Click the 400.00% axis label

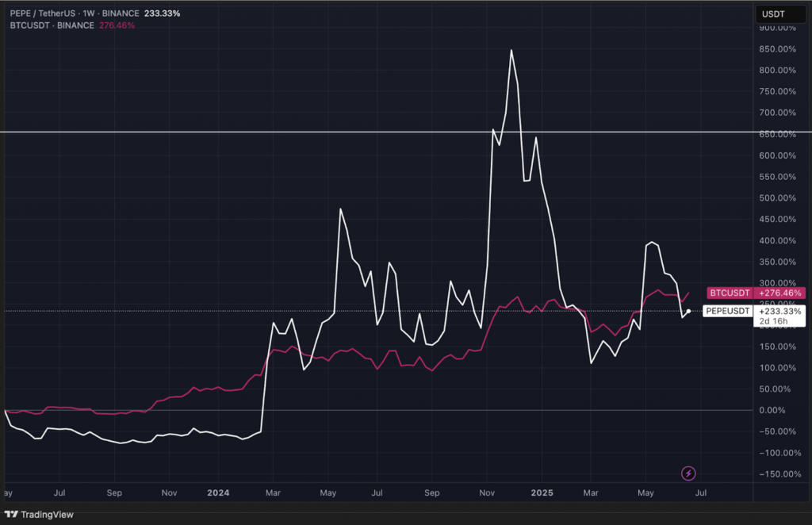coord(777,240)
